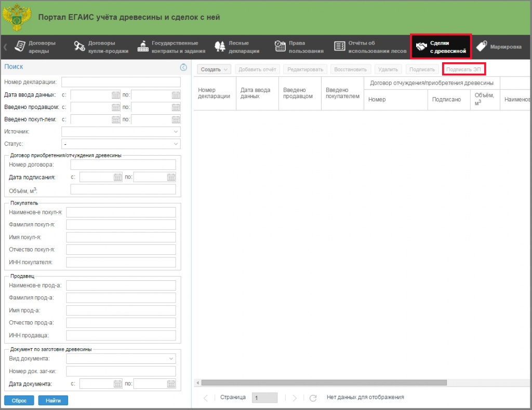Click the Номер contract column header
532x410 pixels.
[395, 100]
